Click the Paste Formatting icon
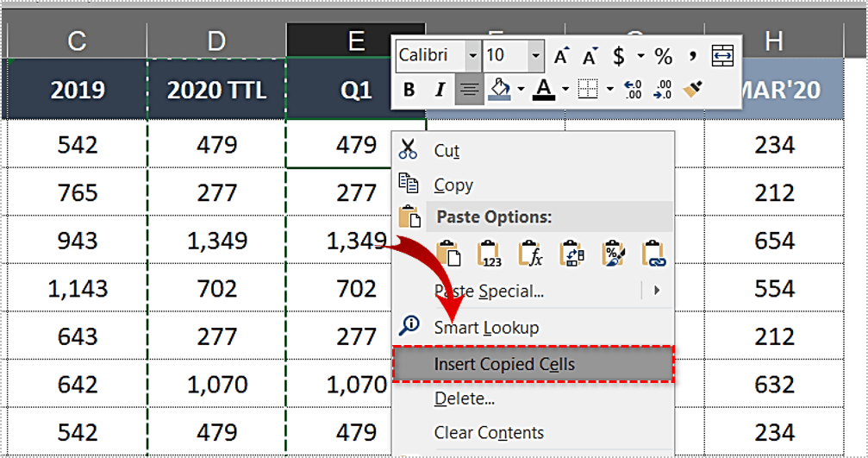This screenshot has width=868, height=458. [613, 254]
